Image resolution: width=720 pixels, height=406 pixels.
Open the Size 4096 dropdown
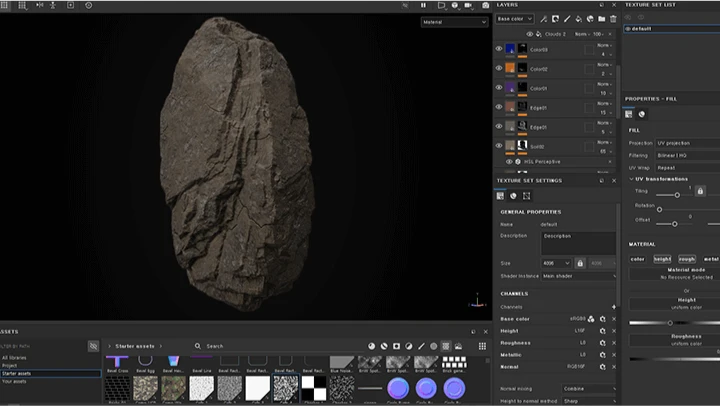coord(556,263)
